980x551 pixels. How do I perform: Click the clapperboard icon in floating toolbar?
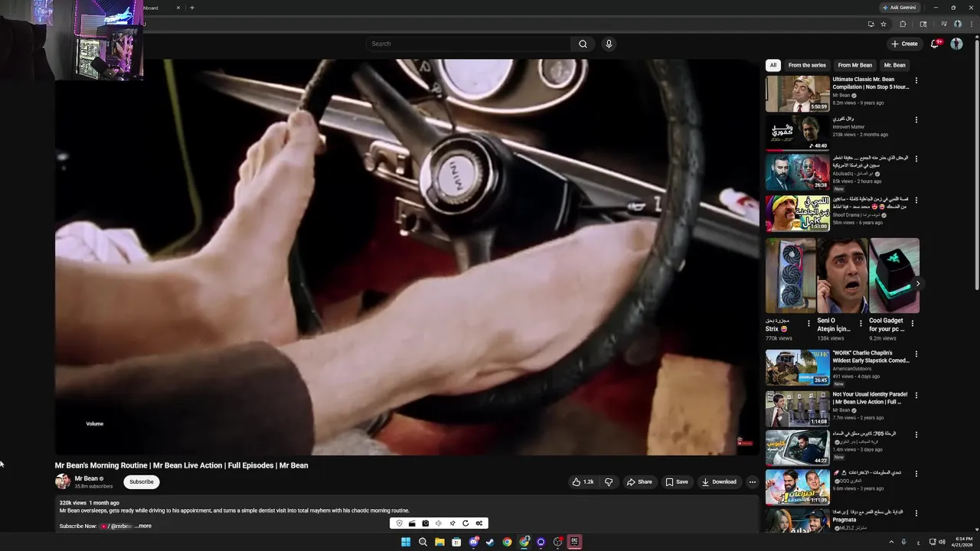click(412, 523)
